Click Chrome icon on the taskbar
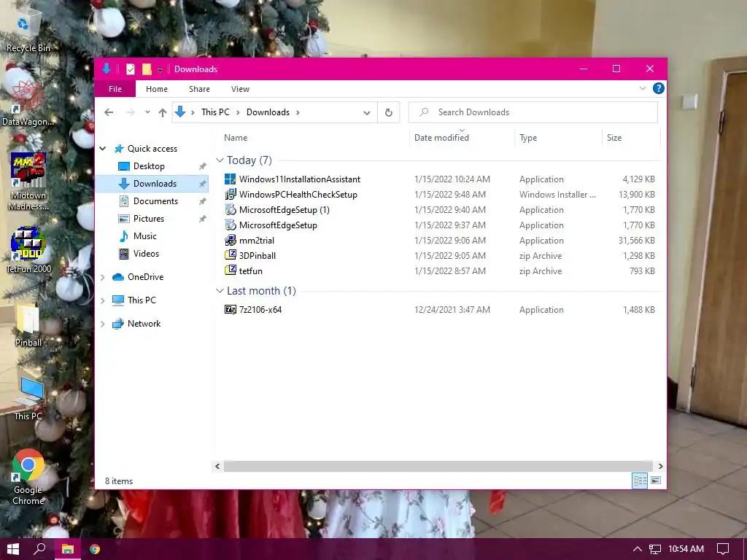 (x=95, y=549)
